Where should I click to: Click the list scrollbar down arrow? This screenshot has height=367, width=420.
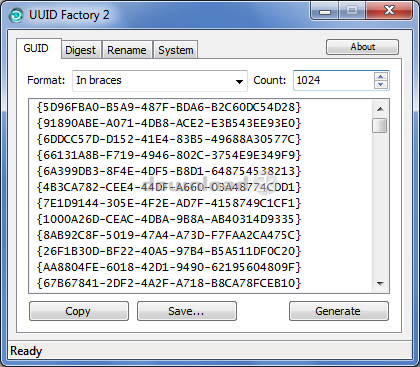380,284
